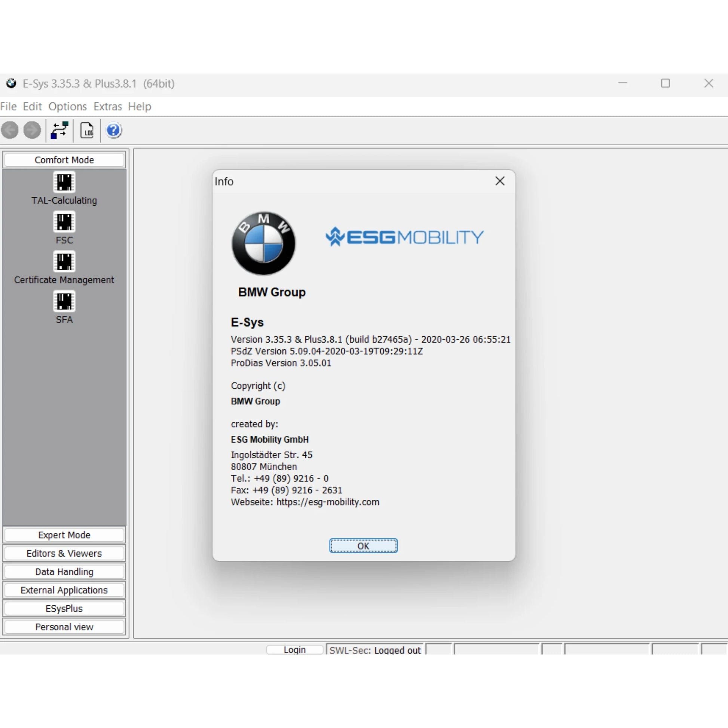Open the connection settings toolbar icon
Screen dimensions: 728x728
[59, 131]
